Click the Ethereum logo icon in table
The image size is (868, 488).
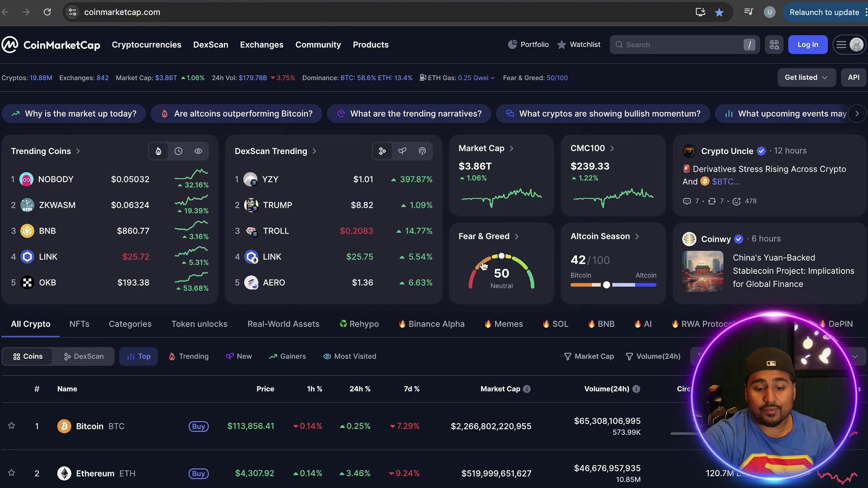[64, 473]
